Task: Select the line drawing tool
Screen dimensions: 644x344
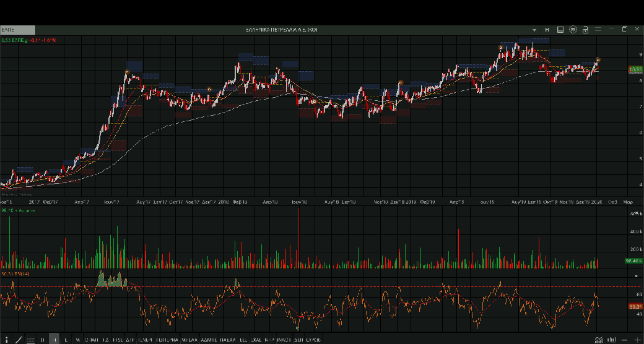Action: point(19,340)
